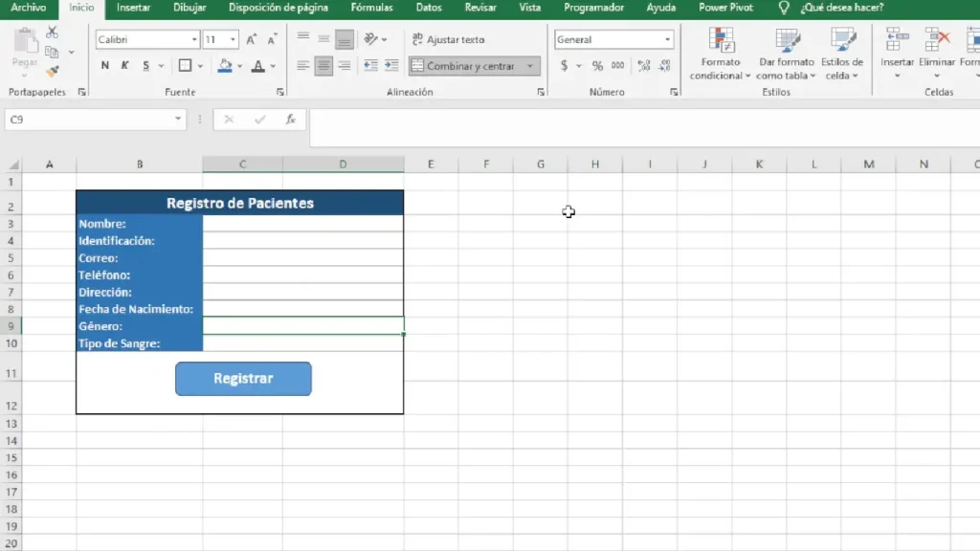Viewport: 980px width, 551px height.
Task: Toggle italic K formatting
Action: [x=125, y=66]
